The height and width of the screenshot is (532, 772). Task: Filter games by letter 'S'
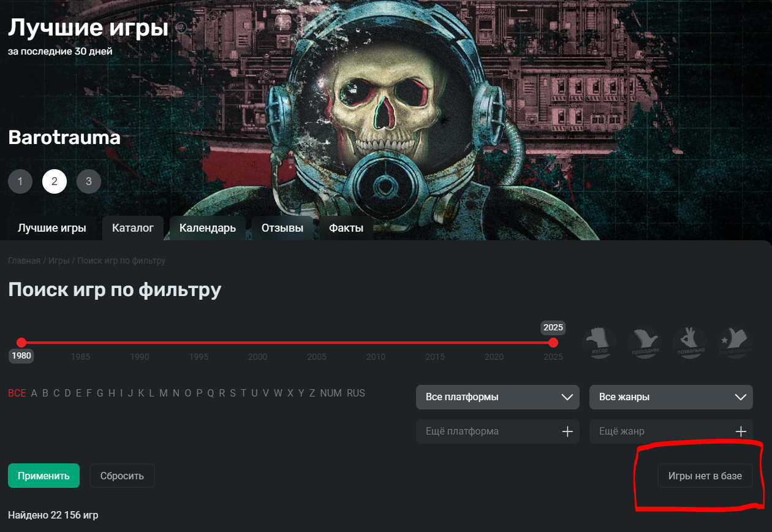232,393
